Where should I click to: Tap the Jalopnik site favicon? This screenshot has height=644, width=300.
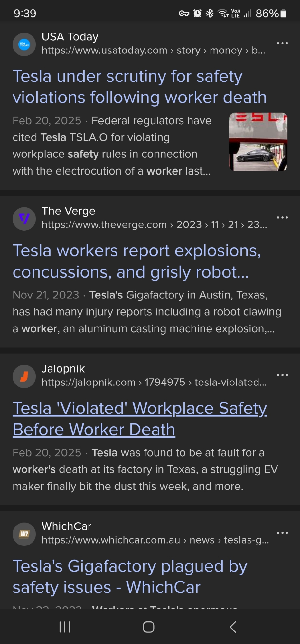coord(24,376)
